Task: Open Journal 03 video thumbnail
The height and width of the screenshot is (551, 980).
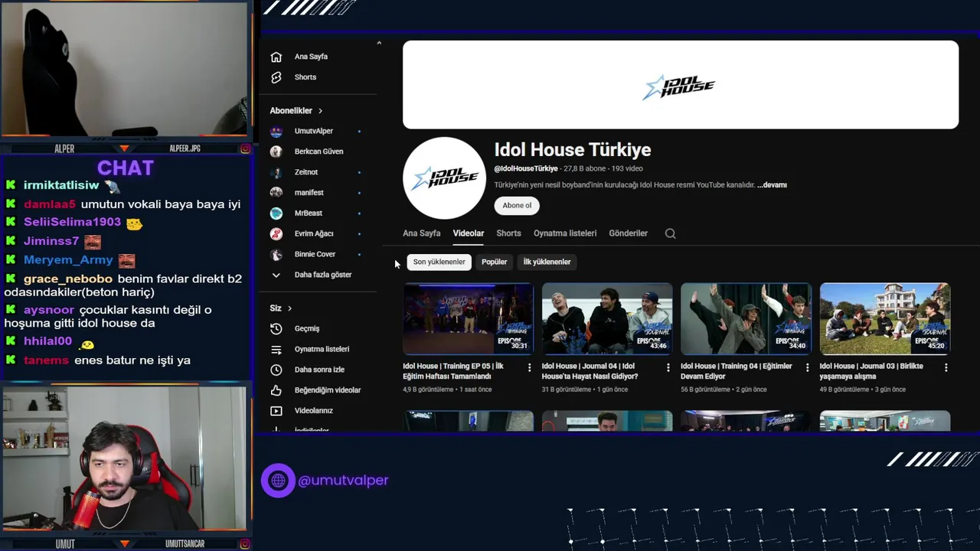Action: pyautogui.click(x=885, y=318)
